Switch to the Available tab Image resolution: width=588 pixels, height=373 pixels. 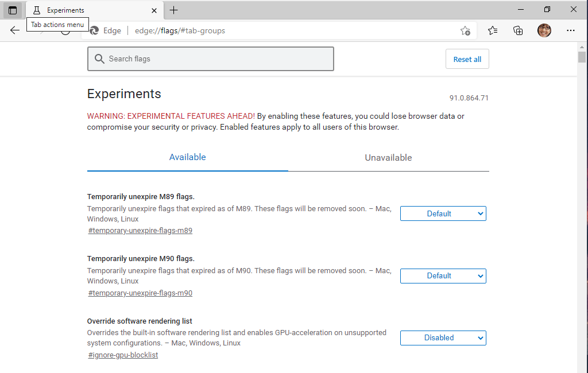(x=187, y=157)
